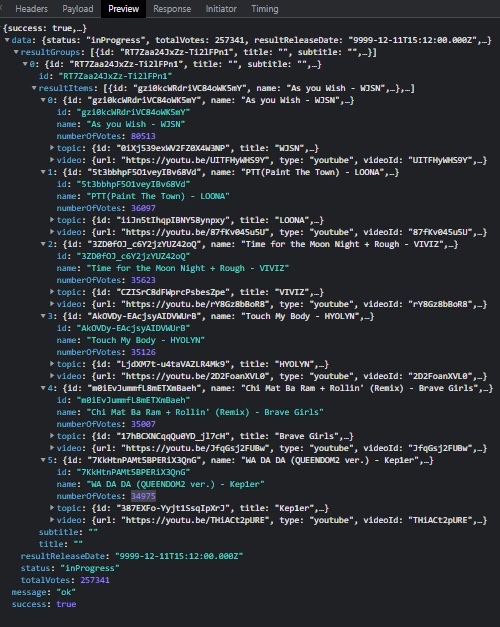Select the subtitle: "" line

point(68,532)
